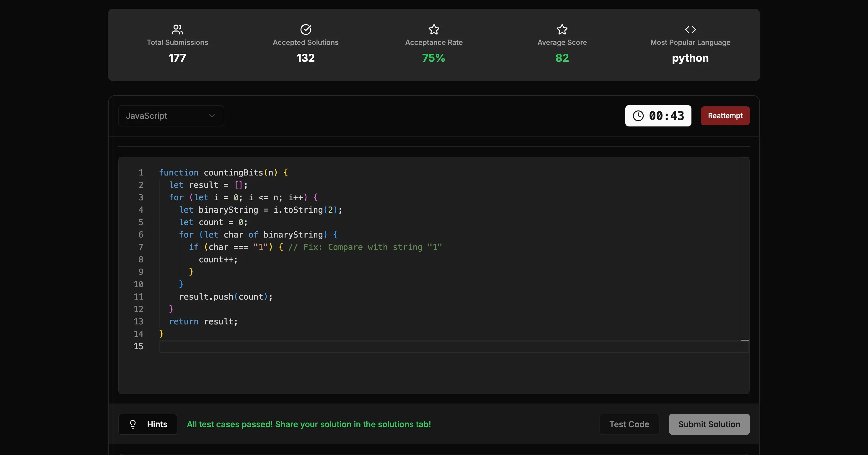This screenshot has height=455, width=868.
Task: Click the closing brace on line 14
Action: pos(161,334)
